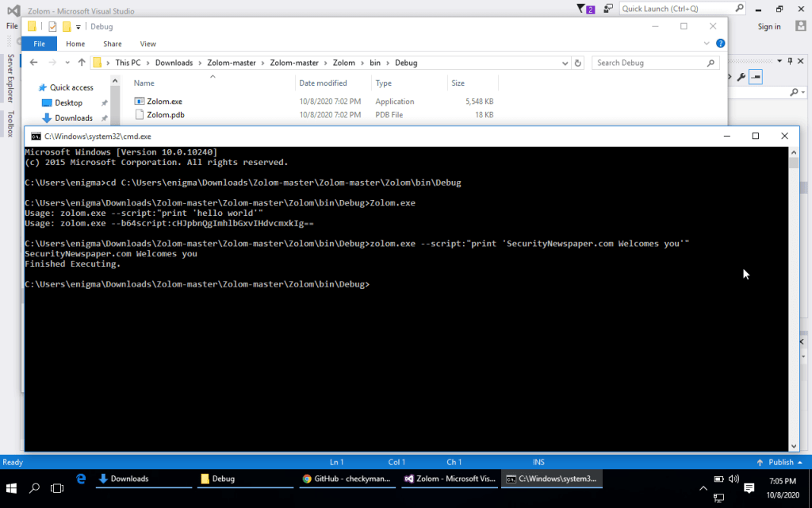This screenshot has width=812, height=508.
Task: Click Sign in link in Visual Studio
Action: point(769,26)
